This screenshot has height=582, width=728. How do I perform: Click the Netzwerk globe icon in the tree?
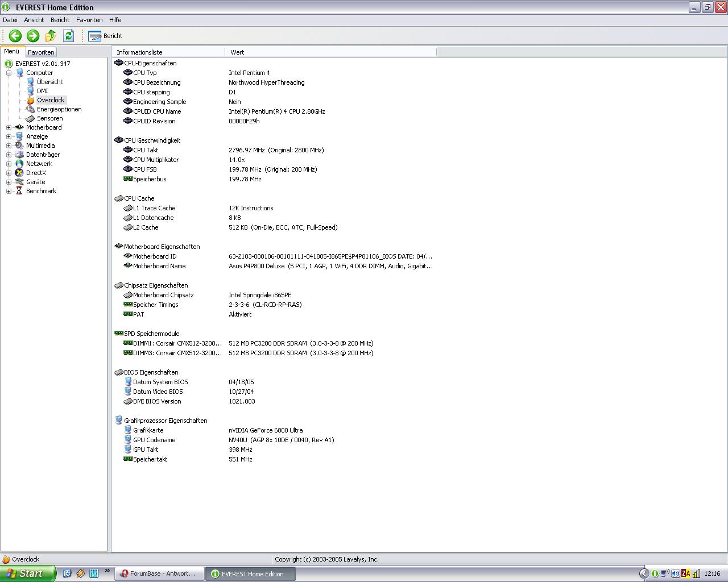point(19,164)
